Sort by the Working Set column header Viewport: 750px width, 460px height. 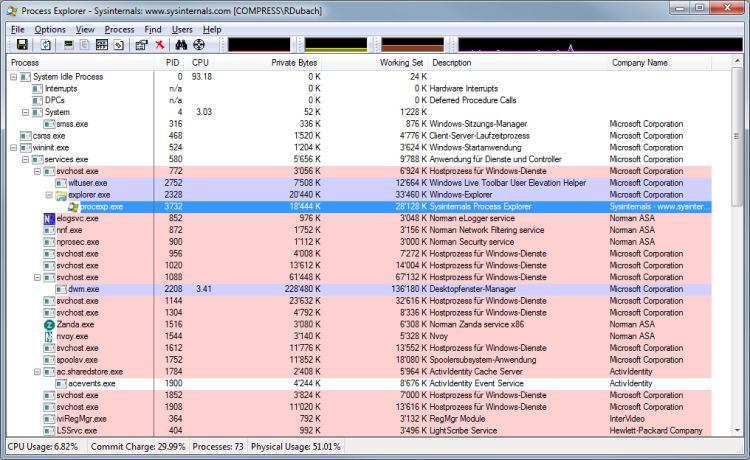(375, 63)
